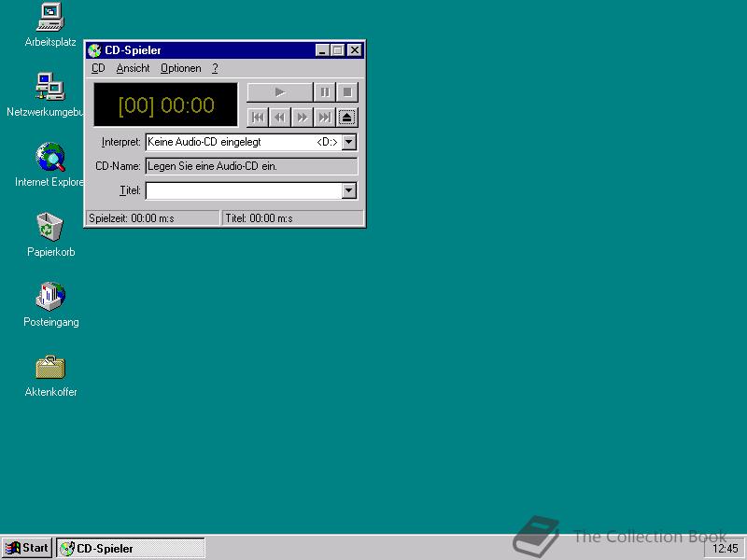Eject the CD with the eject button
Viewport: 747px width, 560px height.
coord(347,118)
